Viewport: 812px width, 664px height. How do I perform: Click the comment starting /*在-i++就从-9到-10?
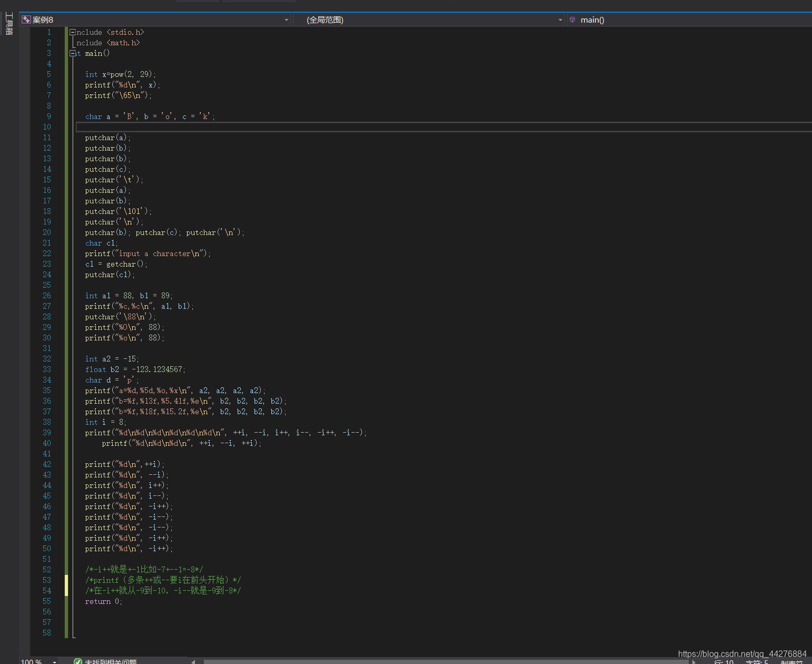[163, 591]
